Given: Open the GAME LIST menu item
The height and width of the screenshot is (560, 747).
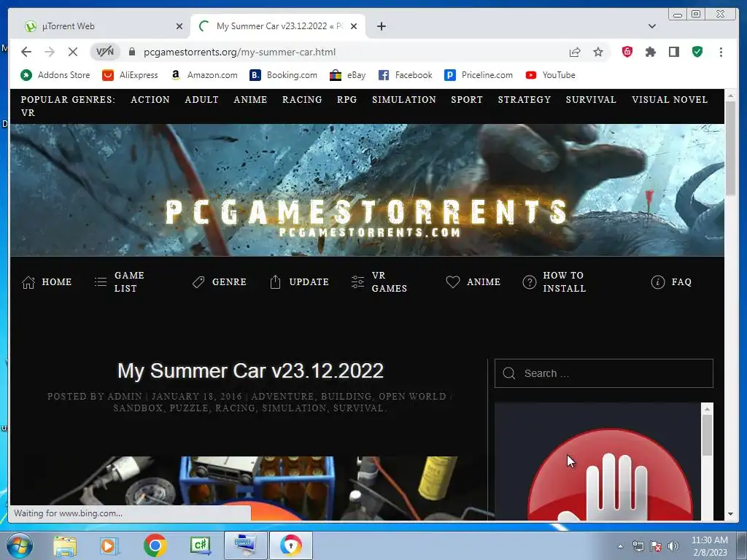Looking at the screenshot, I should pos(120,282).
